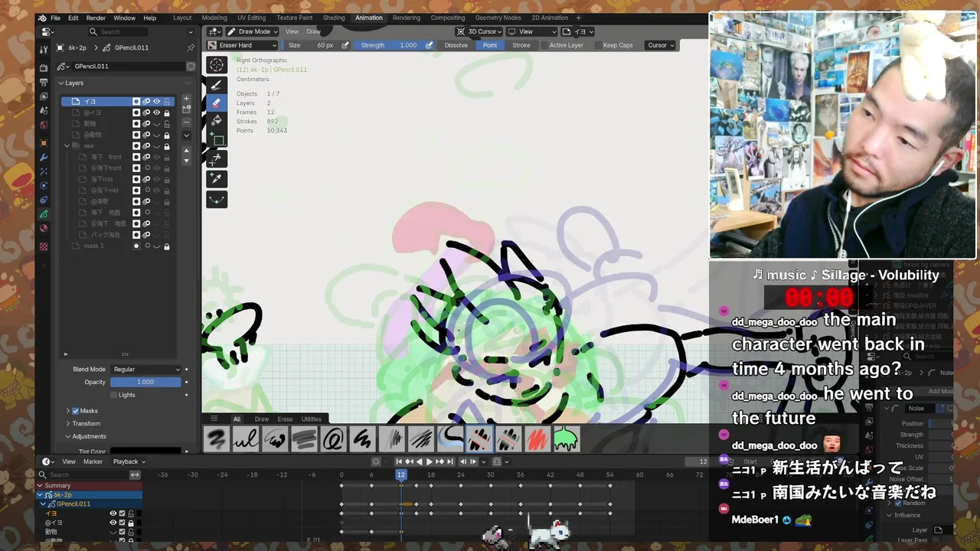
Task: Select the Eyedropper tool
Action: 217,179
